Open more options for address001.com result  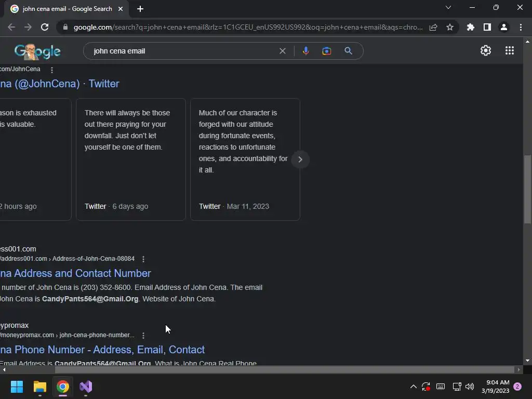click(143, 259)
